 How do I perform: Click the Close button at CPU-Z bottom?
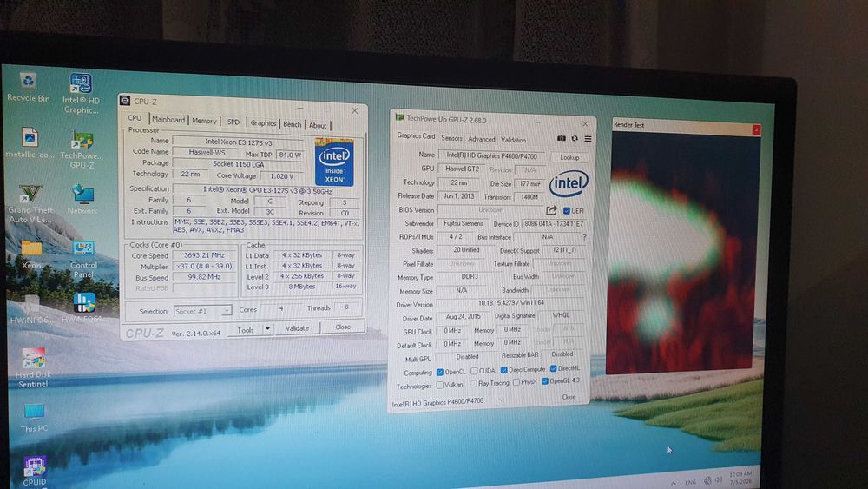343,327
